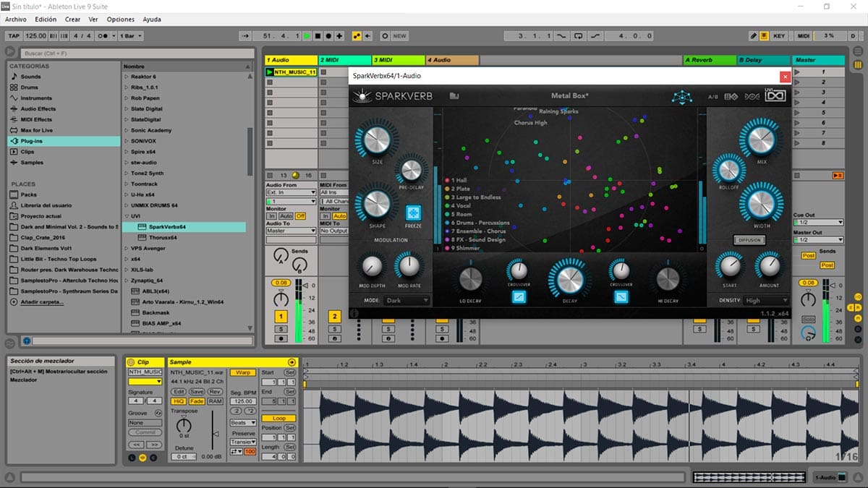
Task: Select the 2 MIDI track header
Action: (344, 60)
